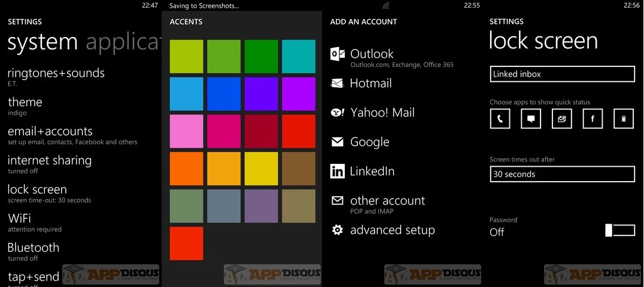
Task: Tap the email quick status icon
Action: [x=561, y=119]
